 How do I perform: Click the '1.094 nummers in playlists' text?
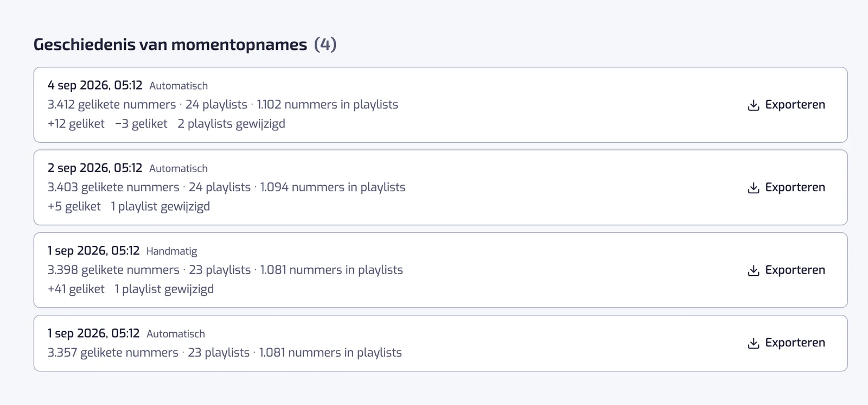333,187
